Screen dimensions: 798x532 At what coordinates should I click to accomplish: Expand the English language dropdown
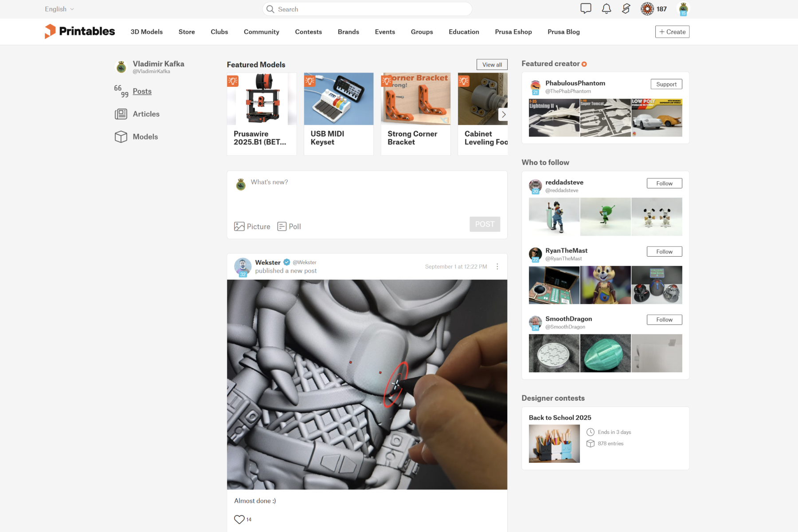59,9
